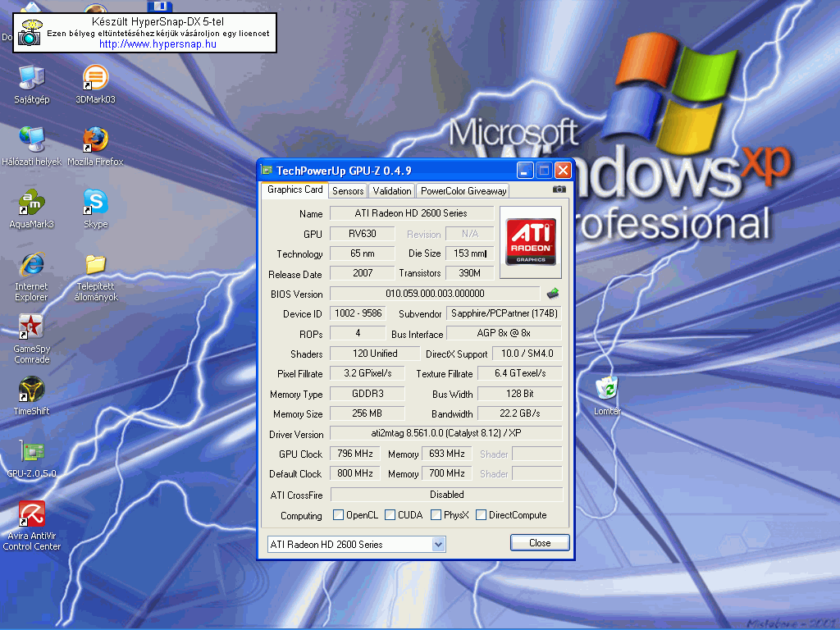Launch Mozilla Firefox from desktop
This screenshot has width=840, height=630.
(95, 146)
